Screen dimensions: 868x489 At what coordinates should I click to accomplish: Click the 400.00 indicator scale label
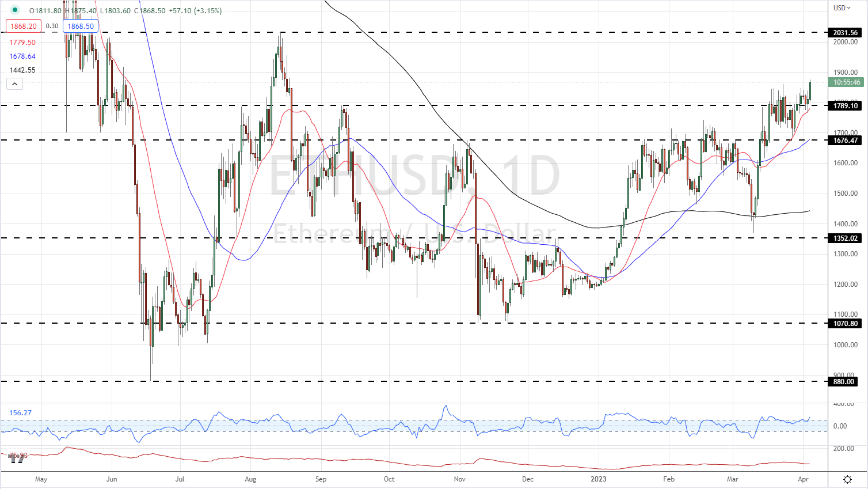844,404
